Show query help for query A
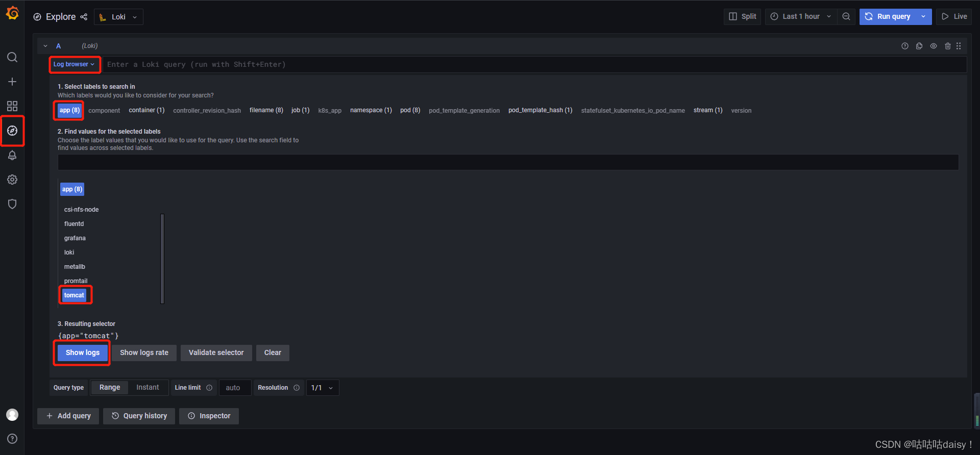 tap(905, 46)
